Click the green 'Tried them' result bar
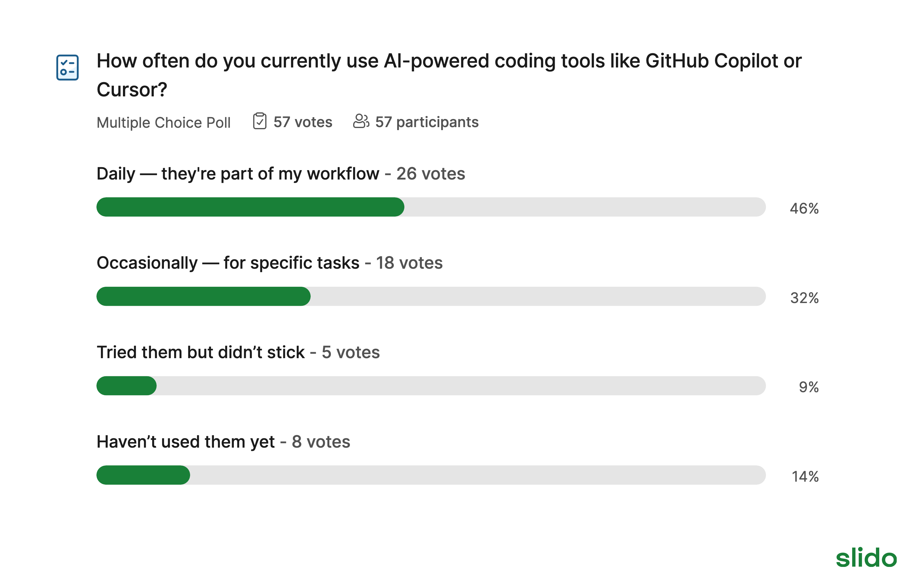Screen dimensions: 916x588 coord(126,386)
